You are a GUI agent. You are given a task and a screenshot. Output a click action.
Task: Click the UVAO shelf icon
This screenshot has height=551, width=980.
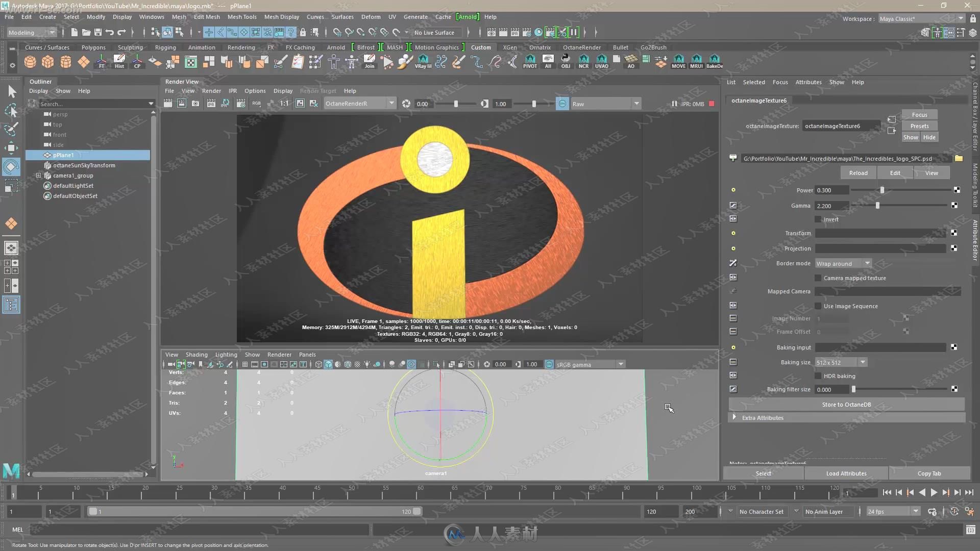[x=602, y=62]
